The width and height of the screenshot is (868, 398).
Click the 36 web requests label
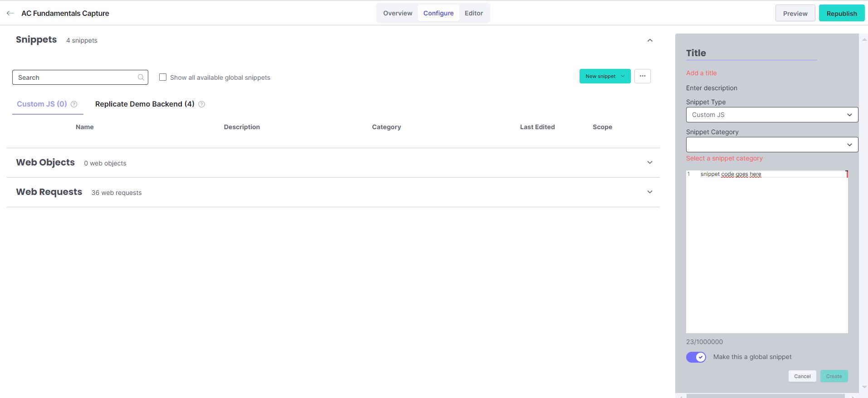tap(117, 193)
